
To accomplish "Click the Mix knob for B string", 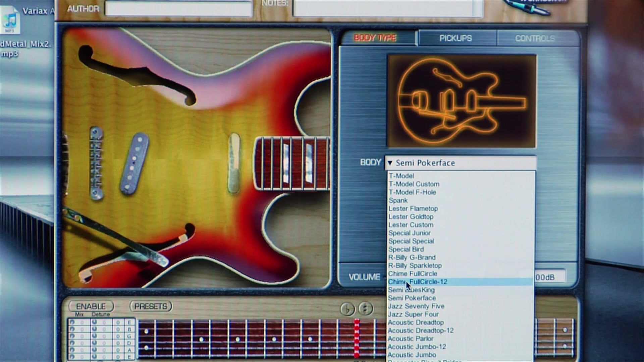I will 72,329.
